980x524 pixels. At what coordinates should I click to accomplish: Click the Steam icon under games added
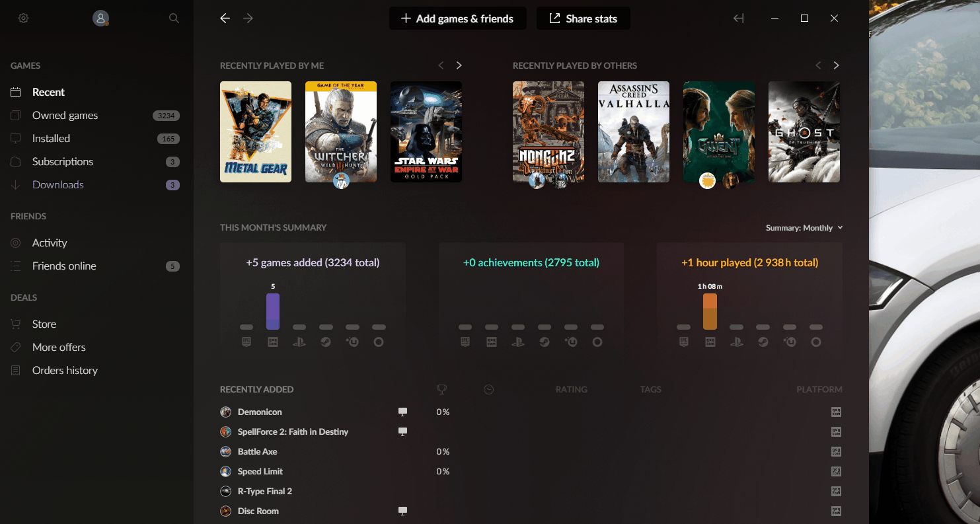pyautogui.click(x=326, y=342)
